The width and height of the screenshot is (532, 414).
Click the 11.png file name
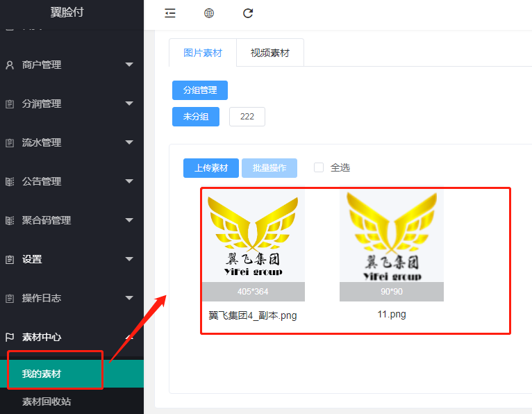coord(392,314)
